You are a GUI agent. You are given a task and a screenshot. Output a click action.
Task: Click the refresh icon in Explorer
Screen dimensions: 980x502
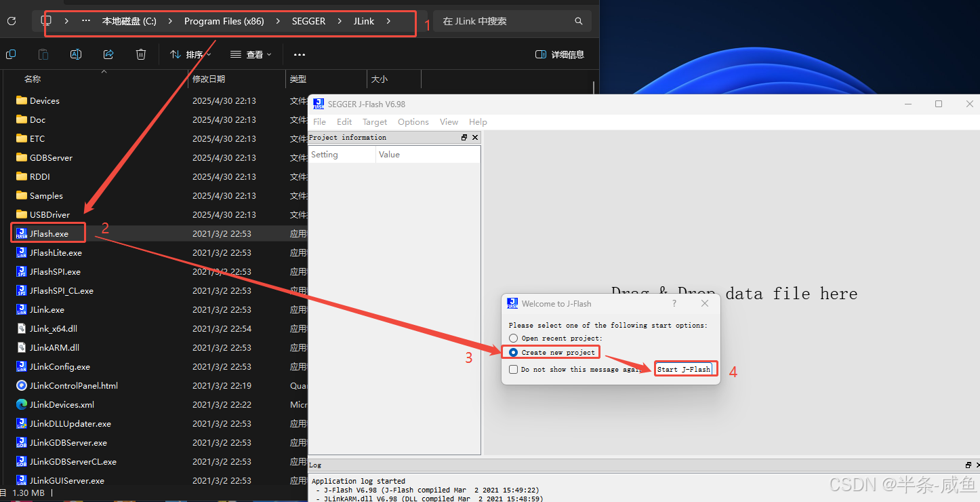tap(11, 21)
